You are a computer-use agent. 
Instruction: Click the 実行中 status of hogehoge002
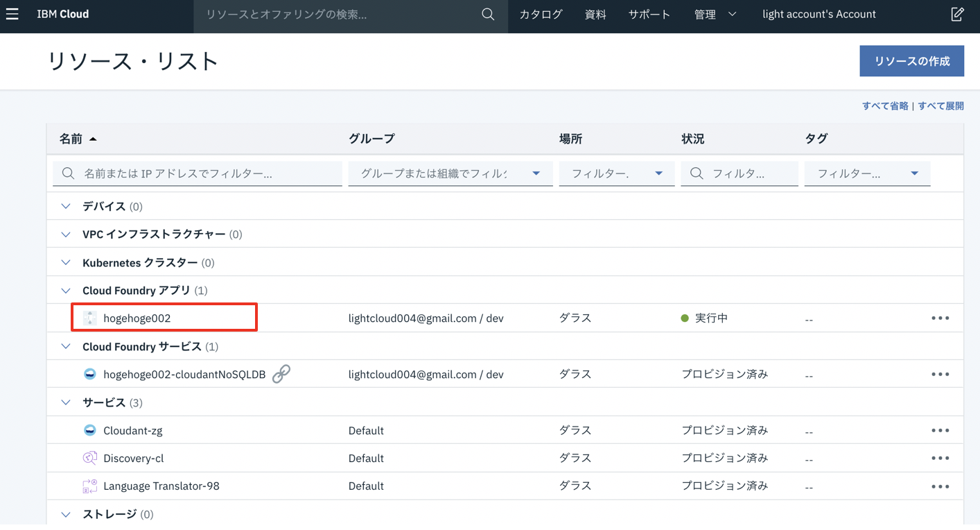tap(704, 318)
